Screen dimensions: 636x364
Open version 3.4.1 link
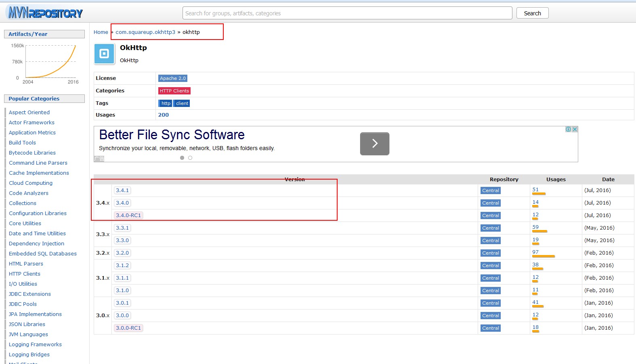coord(122,190)
